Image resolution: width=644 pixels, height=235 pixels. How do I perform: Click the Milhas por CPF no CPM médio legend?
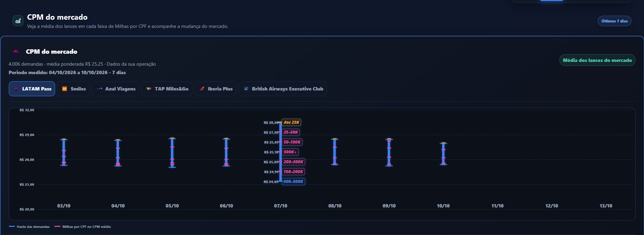tap(83, 227)
